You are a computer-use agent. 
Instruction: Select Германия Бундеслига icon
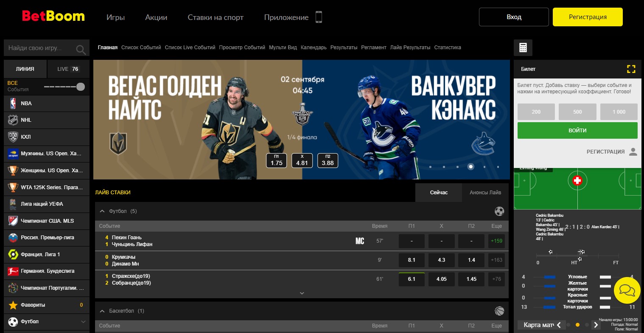pyautogui.click(x=13, y=271)
